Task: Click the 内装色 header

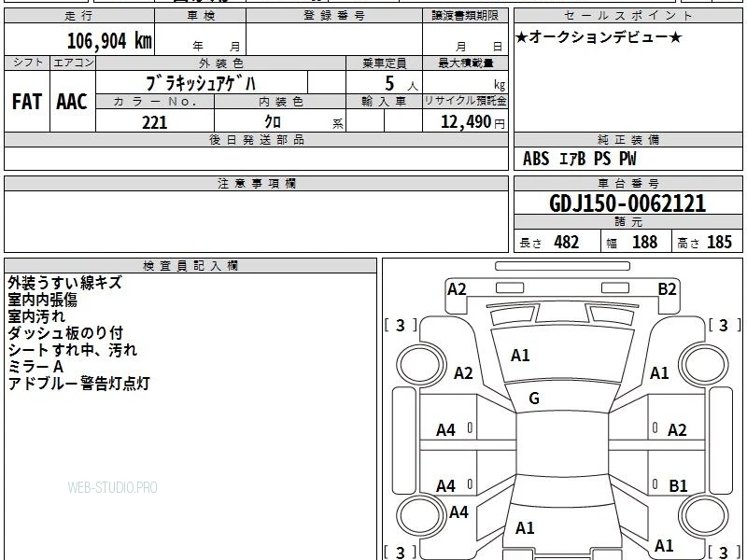Action: 281,102
